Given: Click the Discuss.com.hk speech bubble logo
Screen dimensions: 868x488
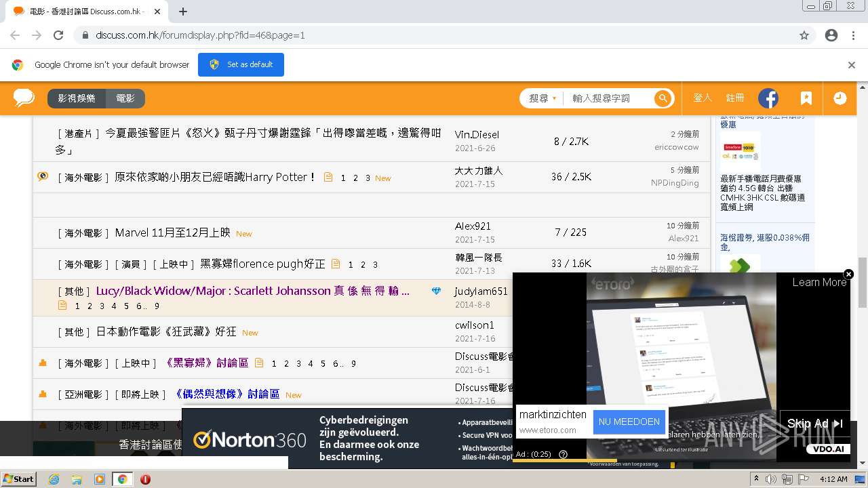Looking at the screenshot, I should (x=24, y=98).
